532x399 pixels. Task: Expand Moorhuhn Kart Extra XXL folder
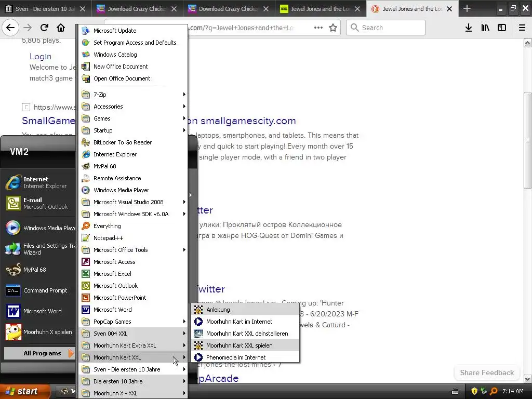pyautogui.click(x=133, y=345)
